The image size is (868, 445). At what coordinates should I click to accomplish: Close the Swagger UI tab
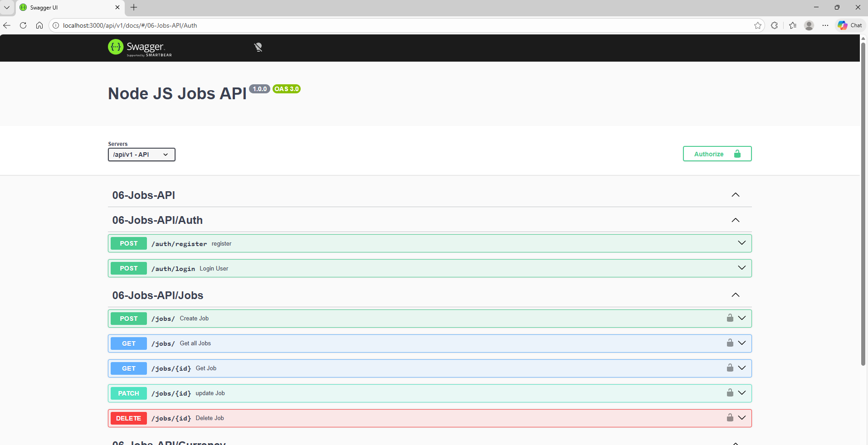117,7
